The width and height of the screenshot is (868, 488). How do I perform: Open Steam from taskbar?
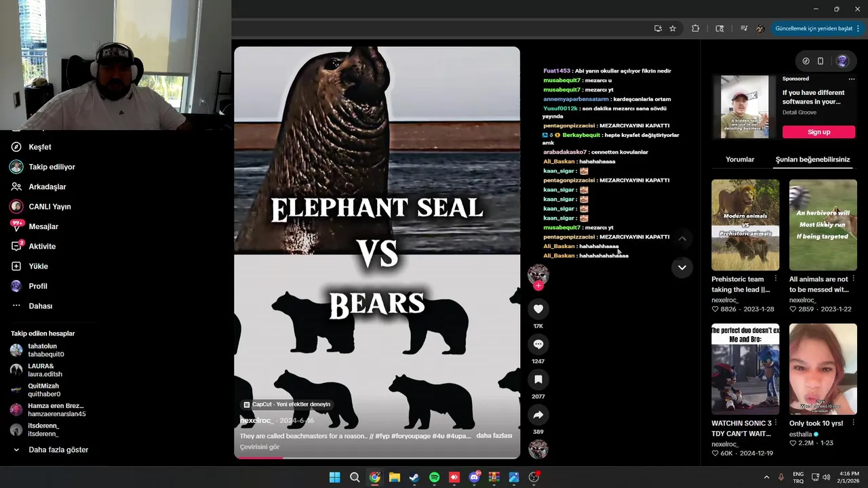click(x=414, y=477)
